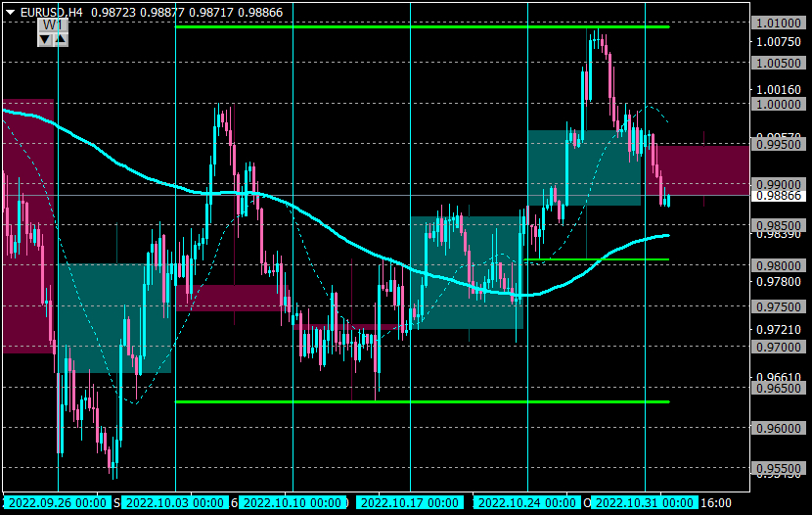Viewport: 812px width, 515px height.
Task: Select the 2022.10.24 00:00 date label
Action: (526, 502)
